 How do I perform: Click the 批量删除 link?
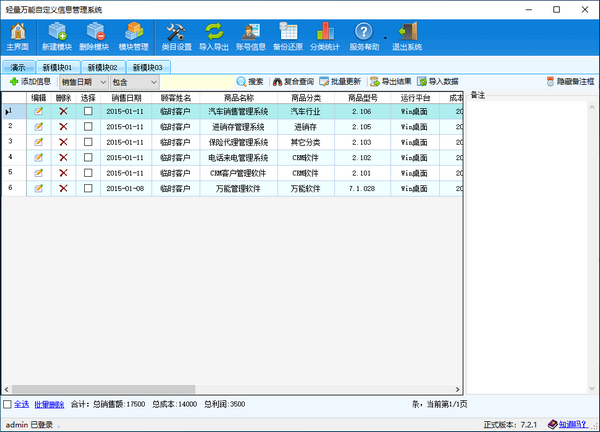point(49,404)
